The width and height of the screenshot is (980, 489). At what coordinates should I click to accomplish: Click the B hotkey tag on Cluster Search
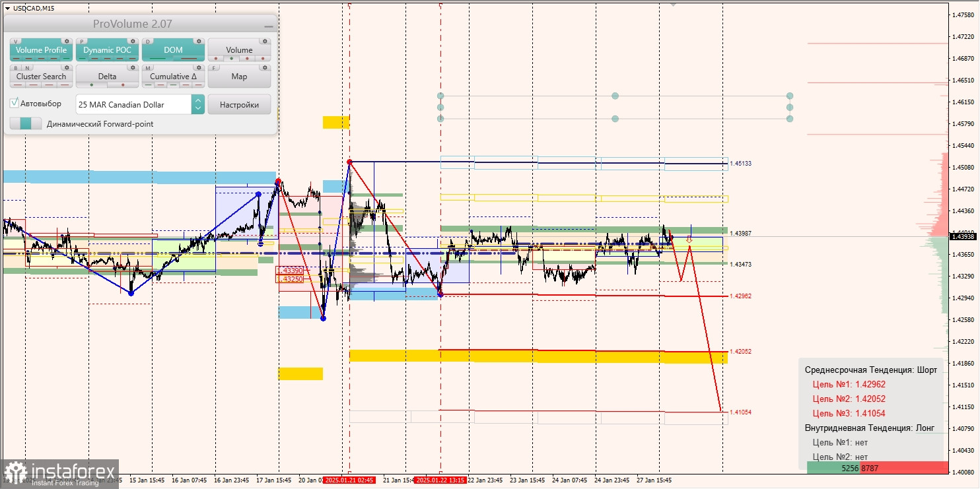16,68
